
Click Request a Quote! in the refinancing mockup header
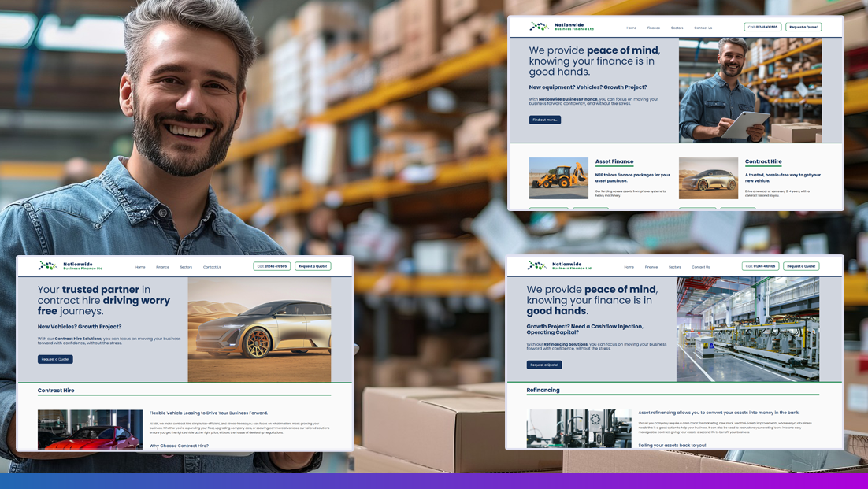click(x=801, y=266)
